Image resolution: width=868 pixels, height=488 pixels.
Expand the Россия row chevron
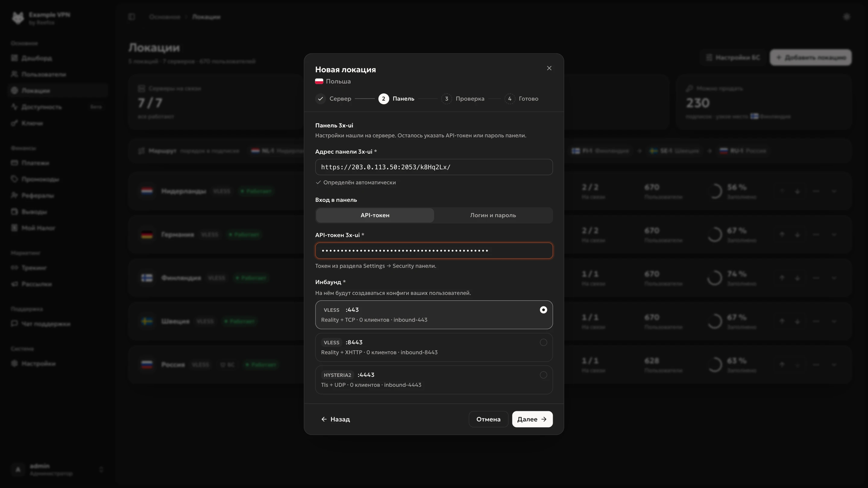[x=834, y=365]
